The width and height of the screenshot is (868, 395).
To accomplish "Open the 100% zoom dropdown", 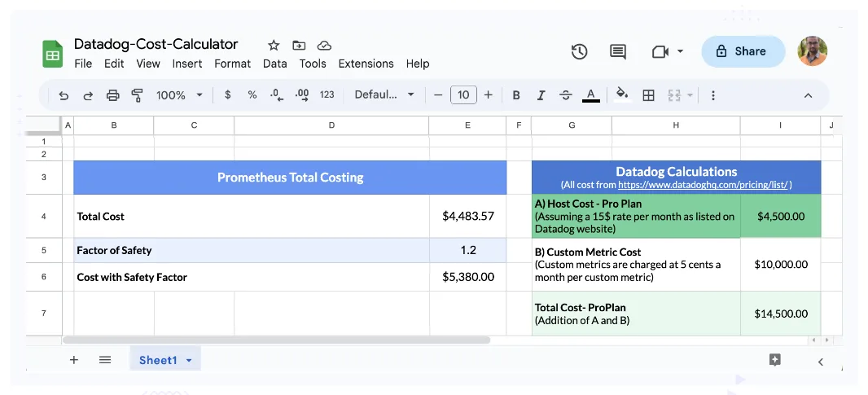I will 179,95.
